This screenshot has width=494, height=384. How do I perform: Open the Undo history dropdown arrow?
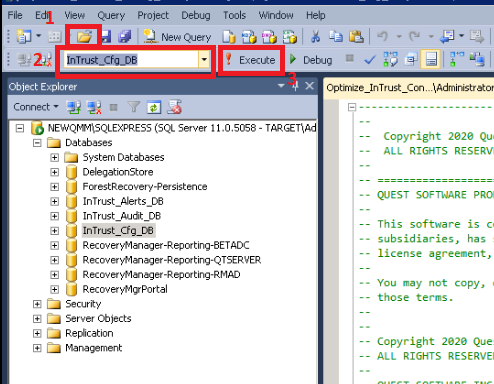click(399, 36)
